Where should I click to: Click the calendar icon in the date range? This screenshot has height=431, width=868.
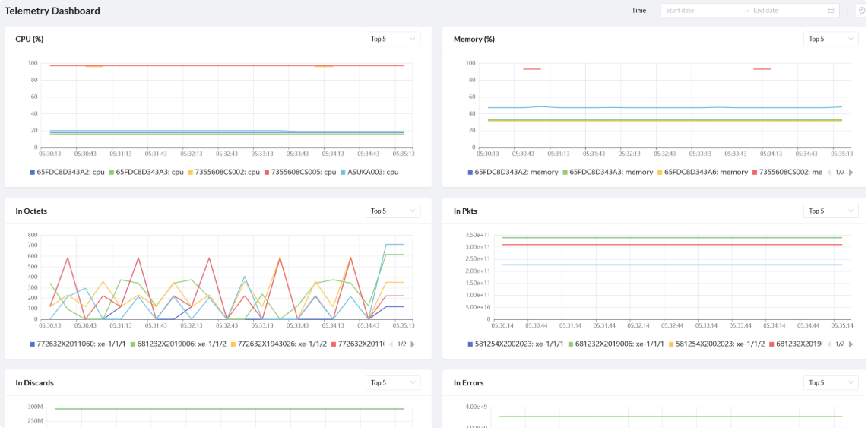[831, 11]
